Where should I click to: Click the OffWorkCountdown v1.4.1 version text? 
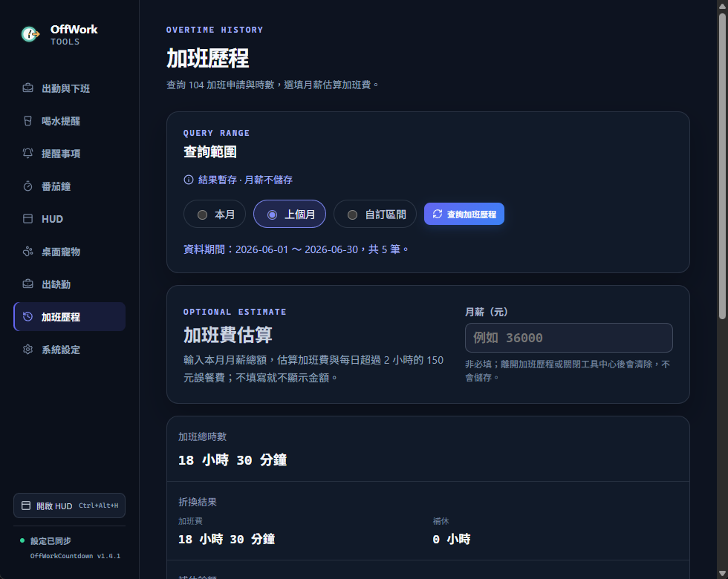pos(75,556)
